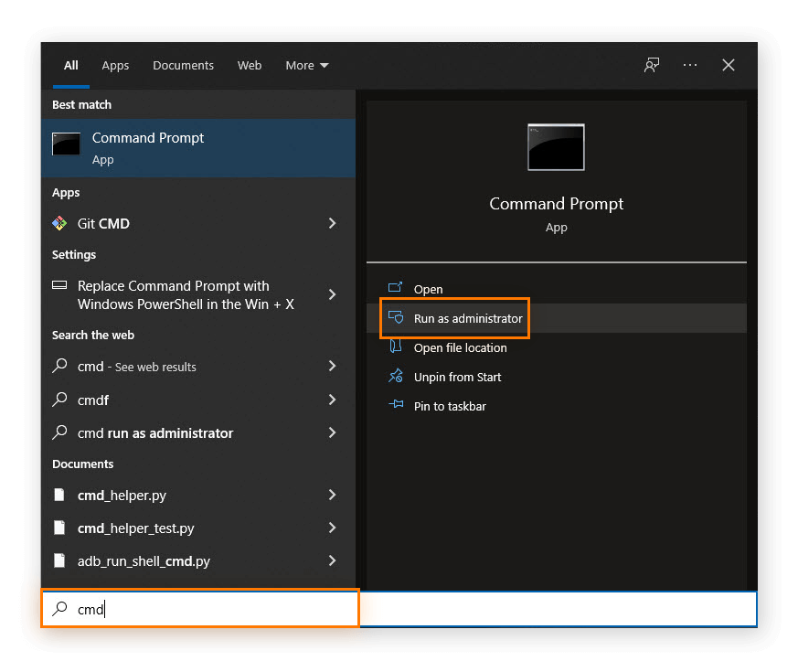The width and height of the screenshot is (798, 672).
Task: Open the three-dot options menu
Action: tap(690, 65)
